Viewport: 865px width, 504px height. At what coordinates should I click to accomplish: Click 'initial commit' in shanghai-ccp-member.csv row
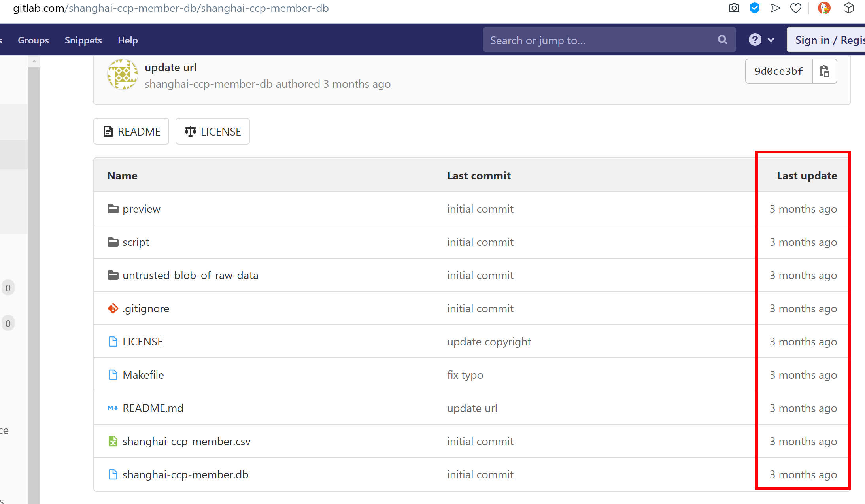click(480, 441)
